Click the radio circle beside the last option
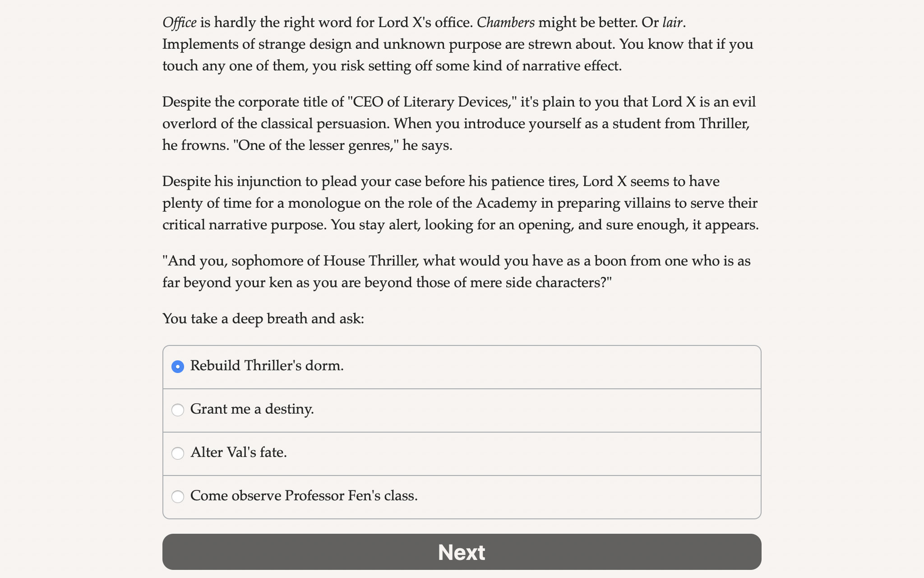This screenshot has width=924, height=578. coord(178,497)
